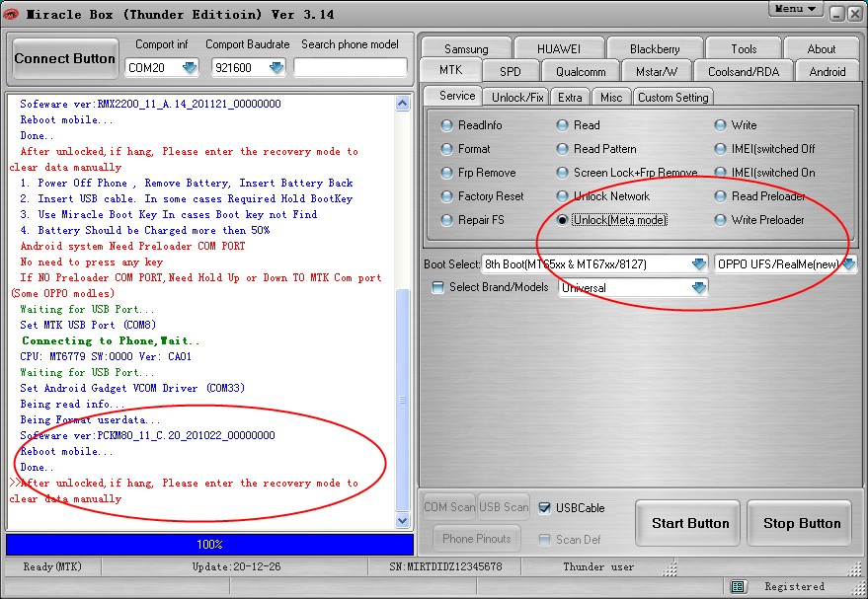This screenshot has height=599, width=868.
Task: Click the USB Scan button
Action: click(x=504, y=507)
